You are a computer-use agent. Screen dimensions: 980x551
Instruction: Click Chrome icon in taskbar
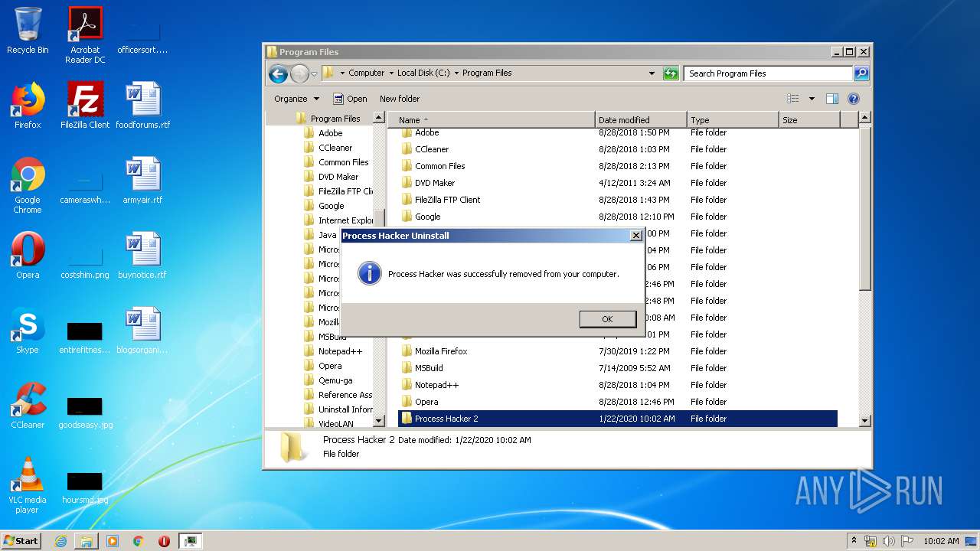point(138,541)
